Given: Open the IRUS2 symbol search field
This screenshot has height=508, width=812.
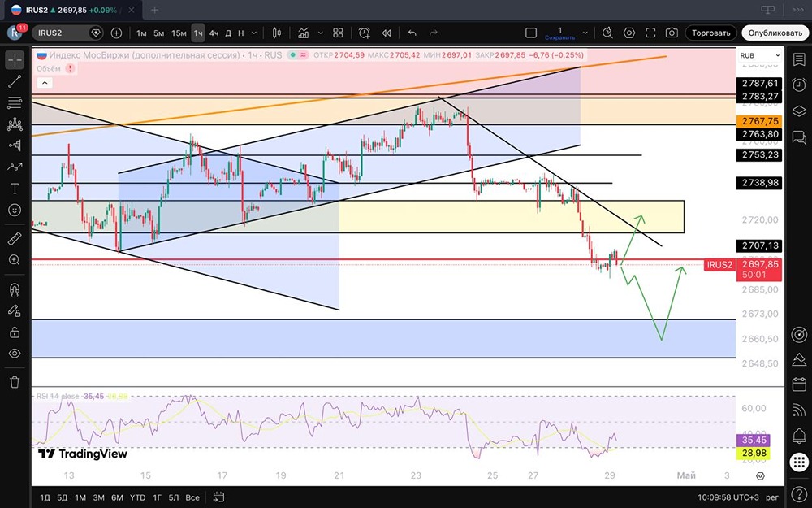Looking at the screenshot, I should tap(67, 33).
